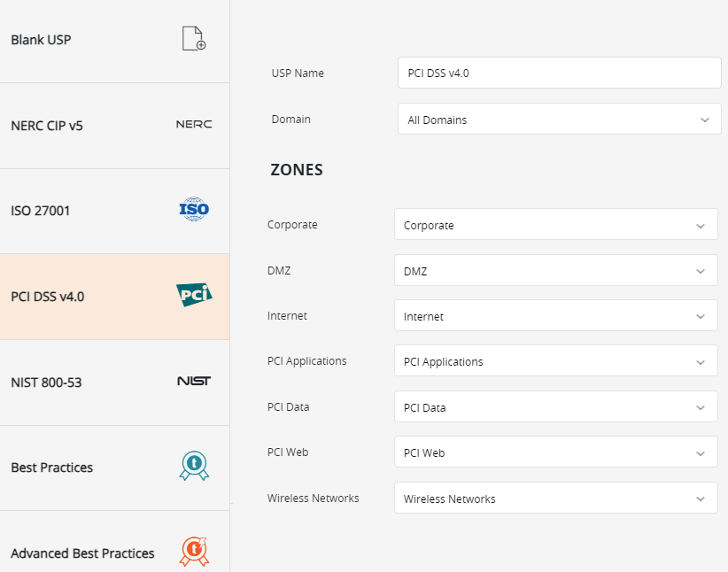The image size is (728, 572).
Task: Open the PCI Applications zone dropdown
Action: [x=555, y=361]
